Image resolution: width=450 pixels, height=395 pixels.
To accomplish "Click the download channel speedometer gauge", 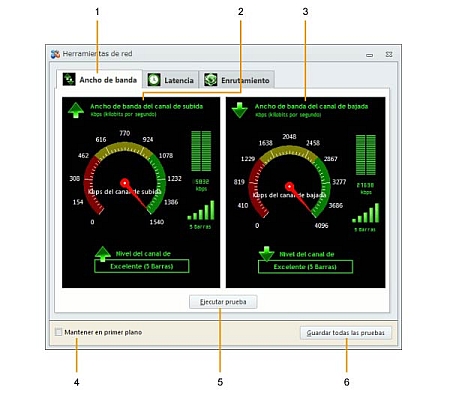I will coord(289,183).
